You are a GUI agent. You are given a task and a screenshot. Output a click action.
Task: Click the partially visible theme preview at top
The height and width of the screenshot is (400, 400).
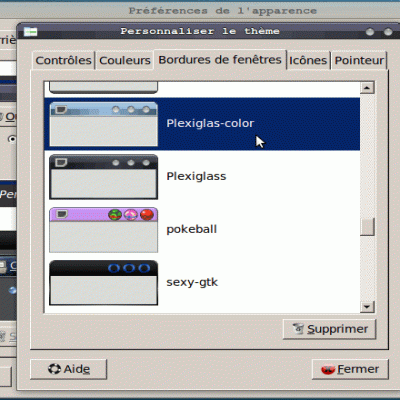pos(103,87)
